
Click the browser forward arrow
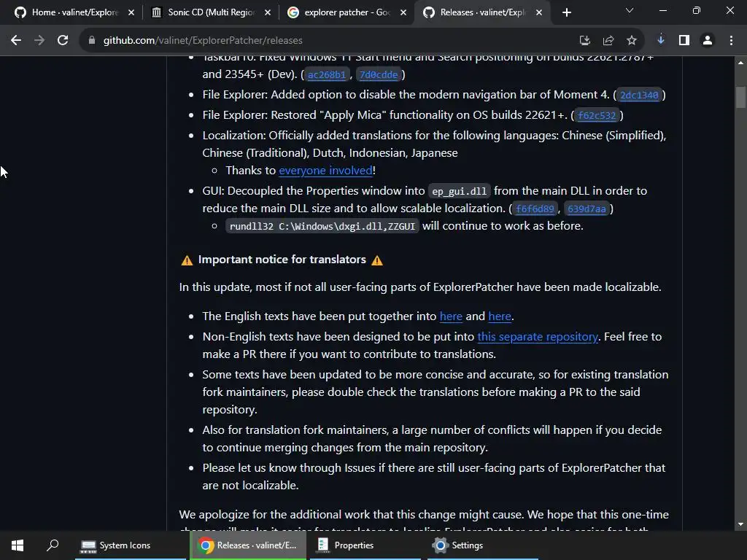(39, 41)
